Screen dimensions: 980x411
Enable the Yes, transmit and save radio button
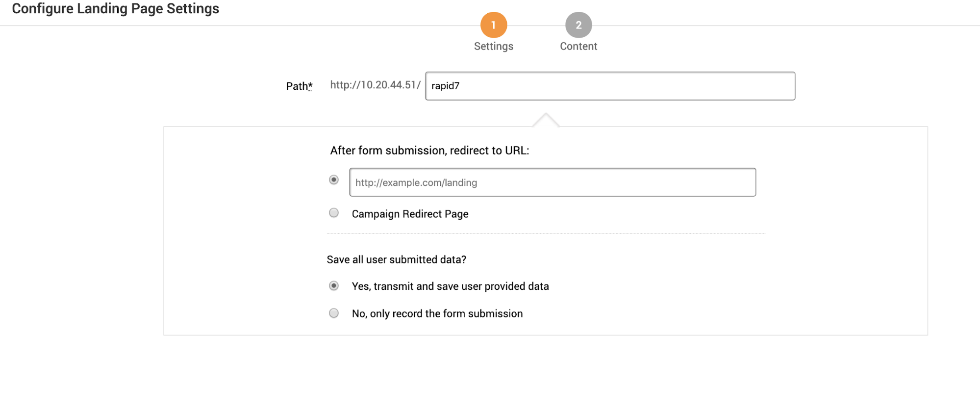click(334, 286)
